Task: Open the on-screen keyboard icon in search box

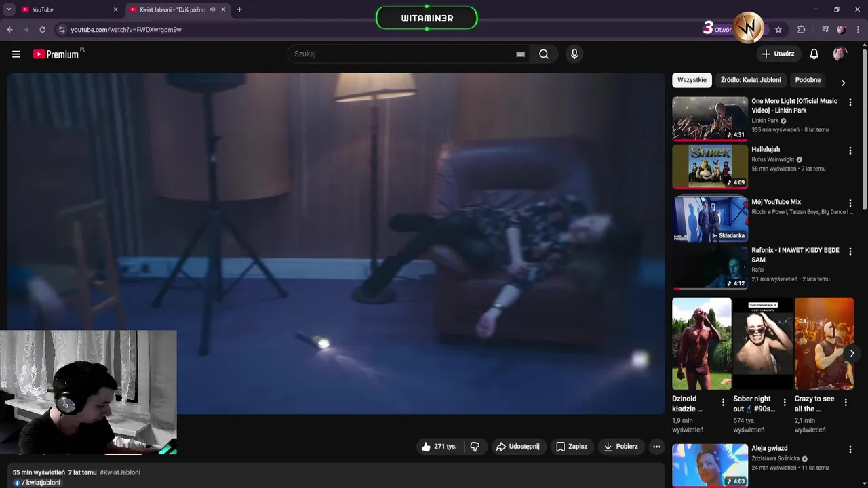Action: (520, 54)
